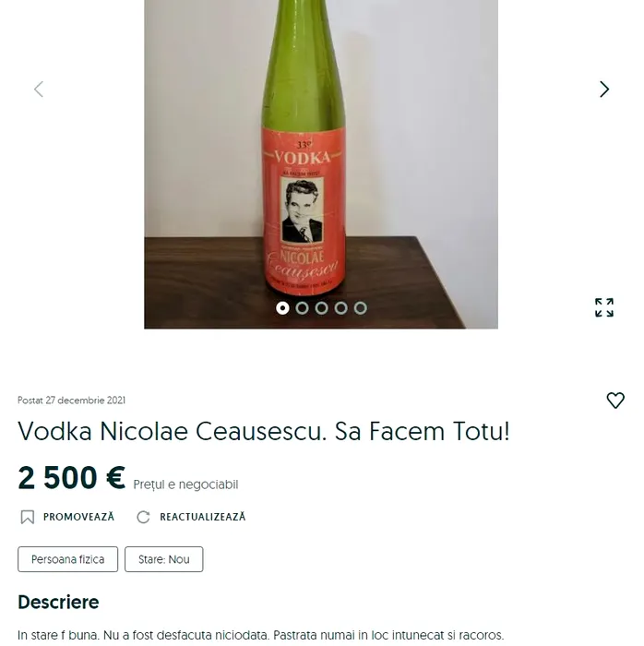Screen dimensions: 644x646
Task: Click the Persoana fizica tag
Action: [67, 559]
